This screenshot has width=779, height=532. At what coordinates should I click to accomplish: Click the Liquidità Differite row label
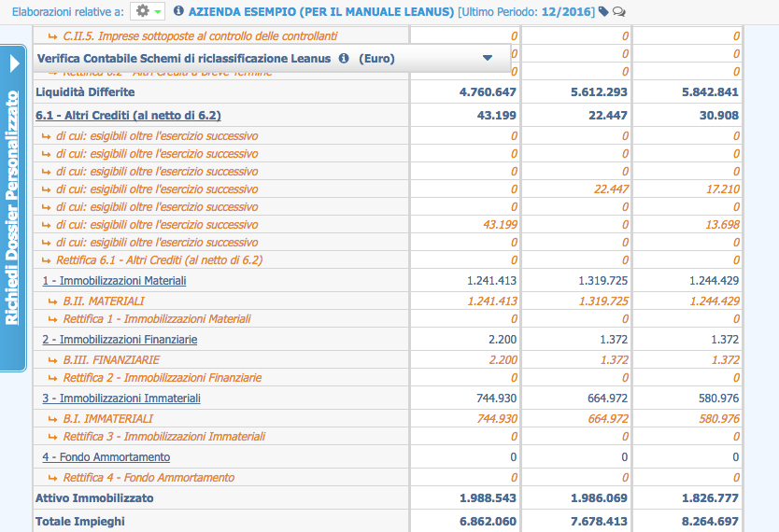pos(85,91)
